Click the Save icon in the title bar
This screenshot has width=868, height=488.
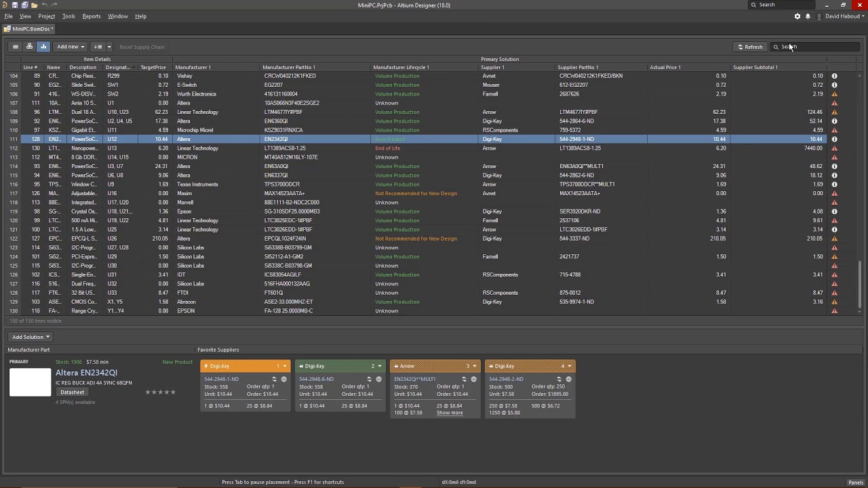pyautogui.click(x=15, y=5)
